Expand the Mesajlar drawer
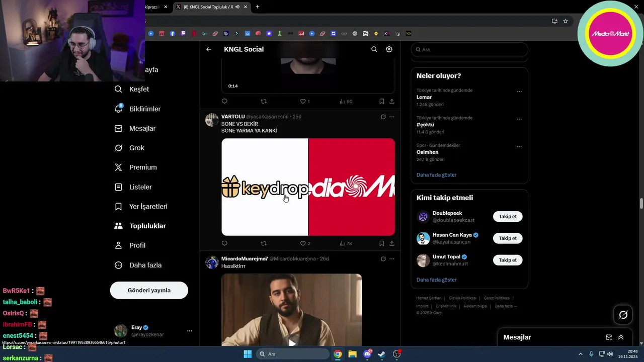This screenshot has width=644, height=362. 621,337
